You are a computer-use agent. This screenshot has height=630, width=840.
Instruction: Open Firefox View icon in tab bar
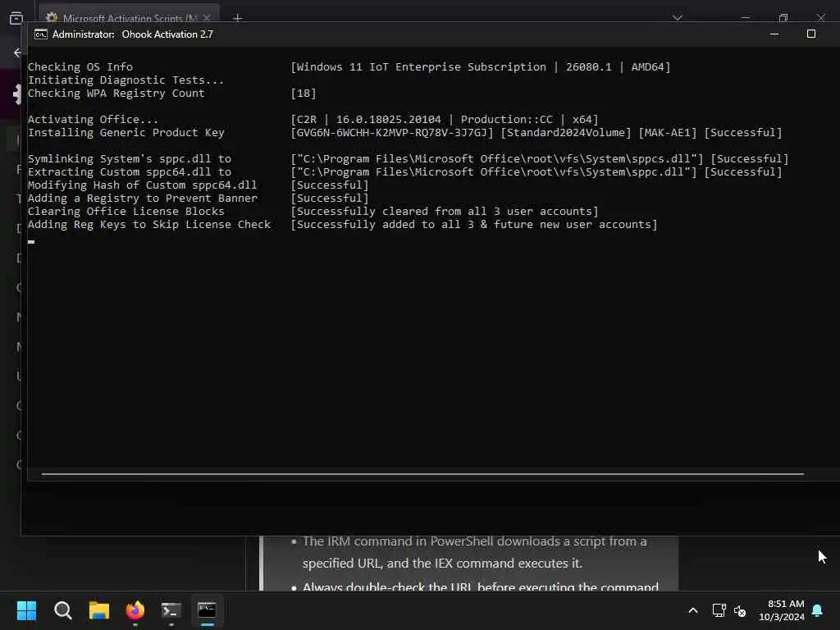(16, 18)
